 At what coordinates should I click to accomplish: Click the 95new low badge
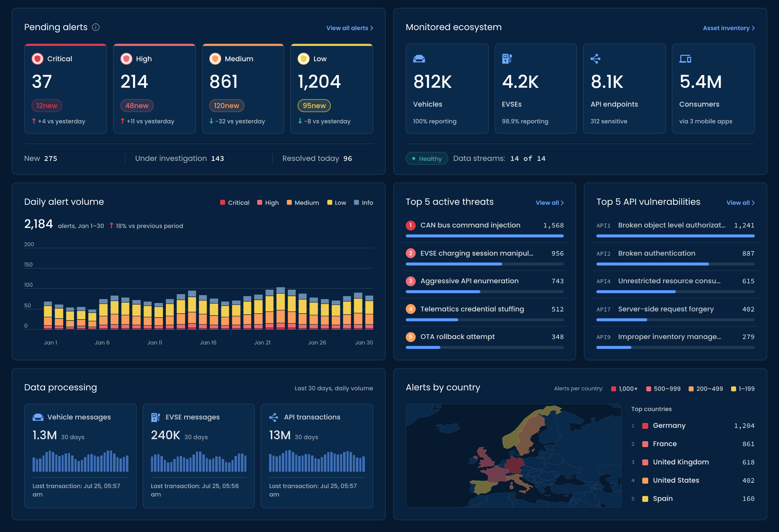(x=314, y=105)
